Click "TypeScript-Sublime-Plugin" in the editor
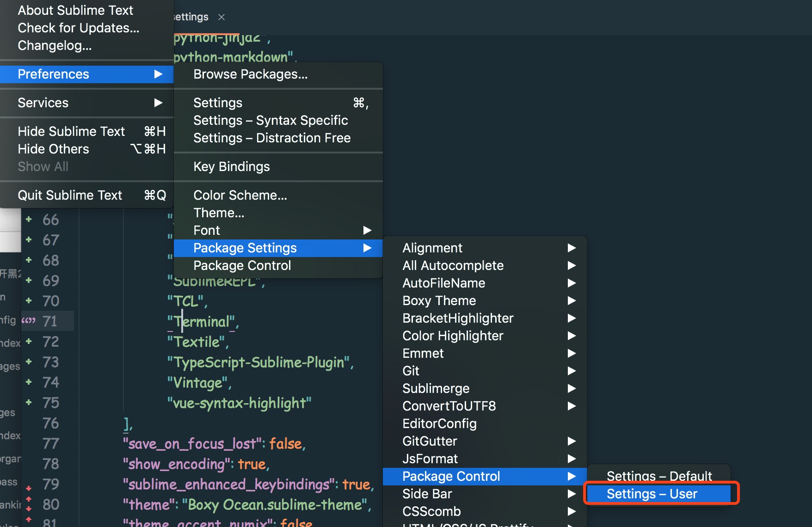Viewport: 812px width, 527px height. 258,362
